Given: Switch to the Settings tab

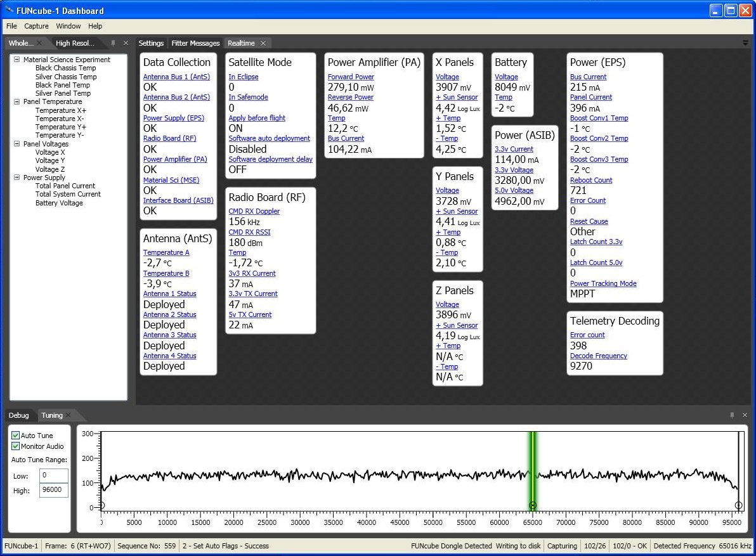Looking at the screenshot, I should (x=151, y=43).
